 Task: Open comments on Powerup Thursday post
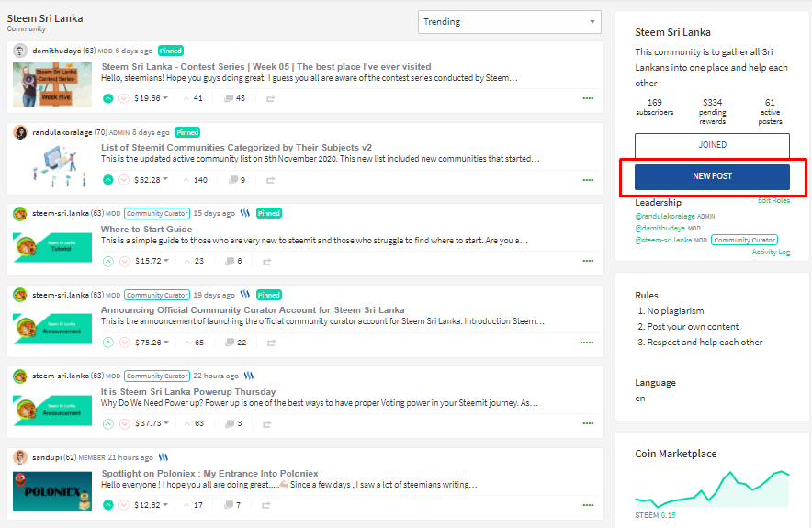[233, 423]
